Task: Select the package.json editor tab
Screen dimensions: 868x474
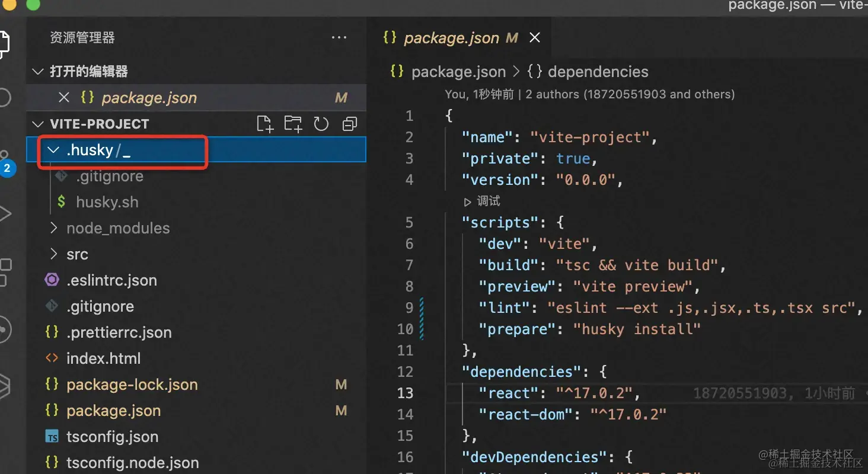Action: coord(459,38)
